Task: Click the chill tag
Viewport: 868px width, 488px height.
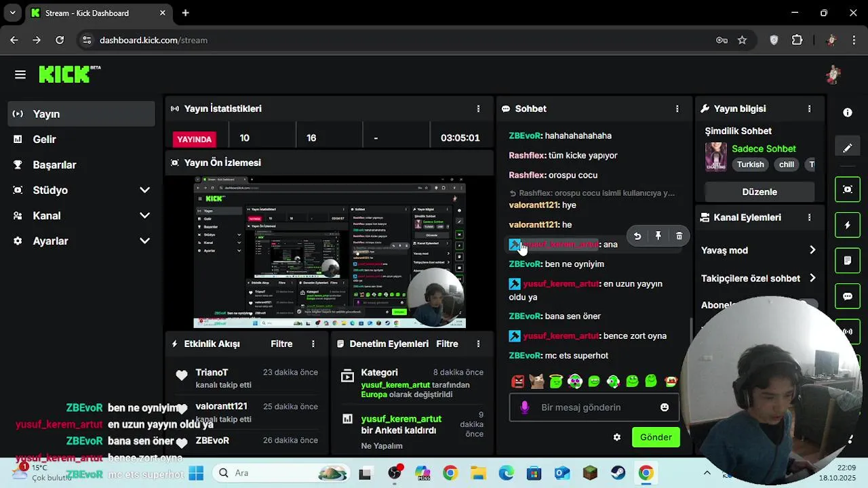Action: 787,165
